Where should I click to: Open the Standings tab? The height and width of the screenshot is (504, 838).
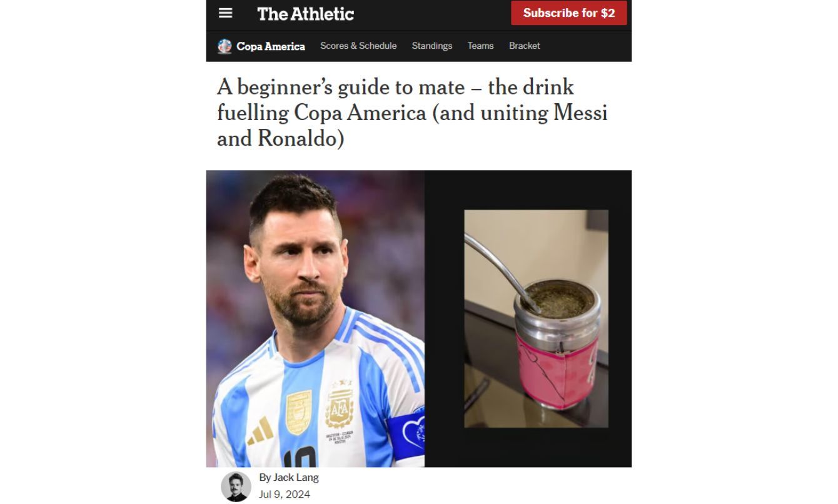click(x=432, y=46)
